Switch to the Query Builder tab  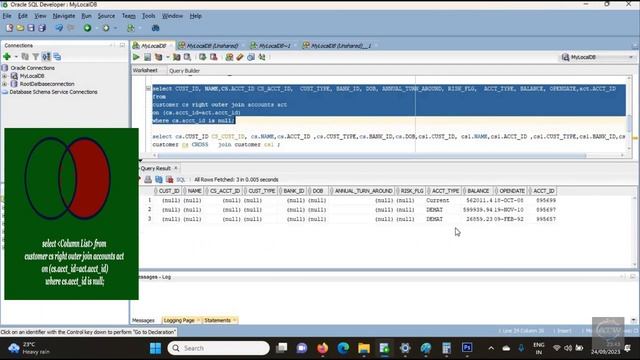point(184,71)
